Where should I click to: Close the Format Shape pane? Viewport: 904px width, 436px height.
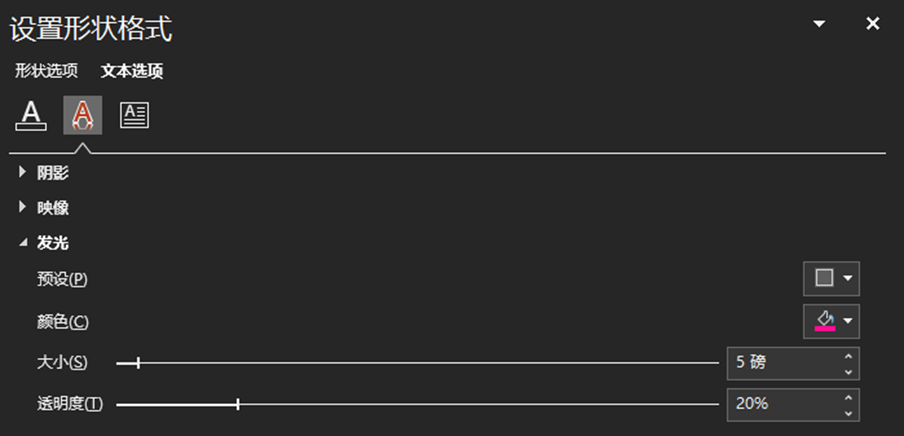(x=873, y=24)
